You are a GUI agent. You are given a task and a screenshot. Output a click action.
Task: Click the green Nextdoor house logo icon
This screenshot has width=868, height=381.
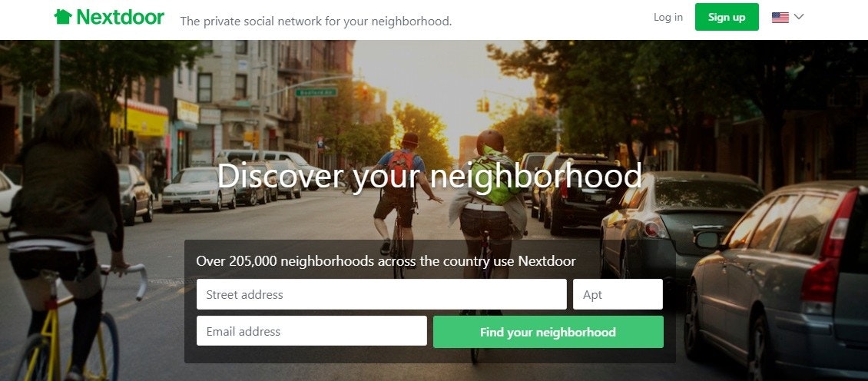tap(63, 17)
